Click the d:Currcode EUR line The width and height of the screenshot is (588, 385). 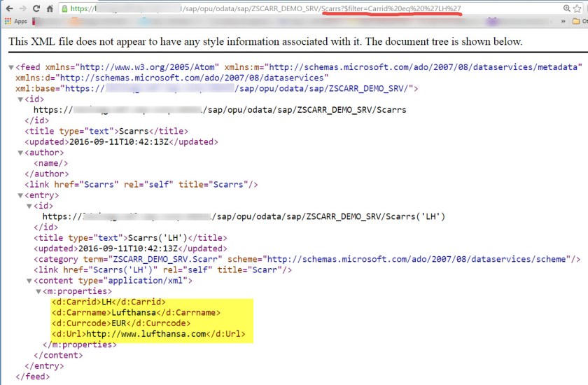121,323
